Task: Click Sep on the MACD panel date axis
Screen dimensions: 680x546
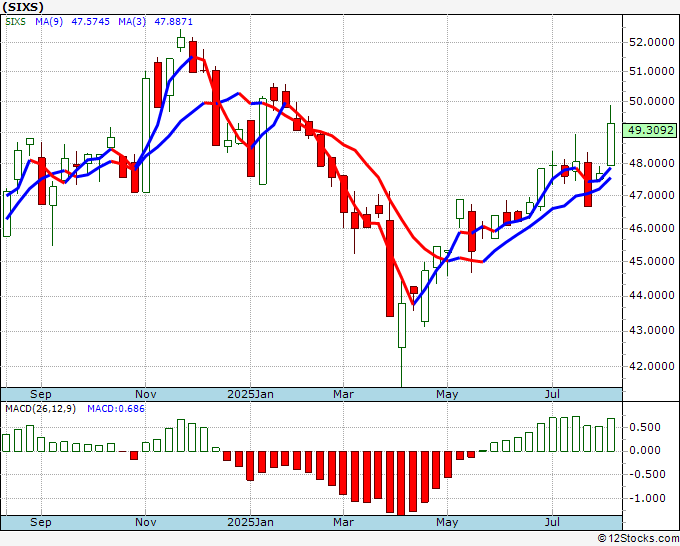Action: click(41, 522)
